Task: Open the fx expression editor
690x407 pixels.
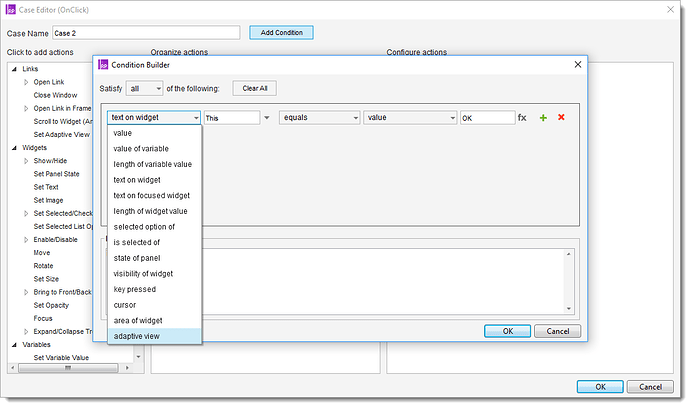Action: 522,117
